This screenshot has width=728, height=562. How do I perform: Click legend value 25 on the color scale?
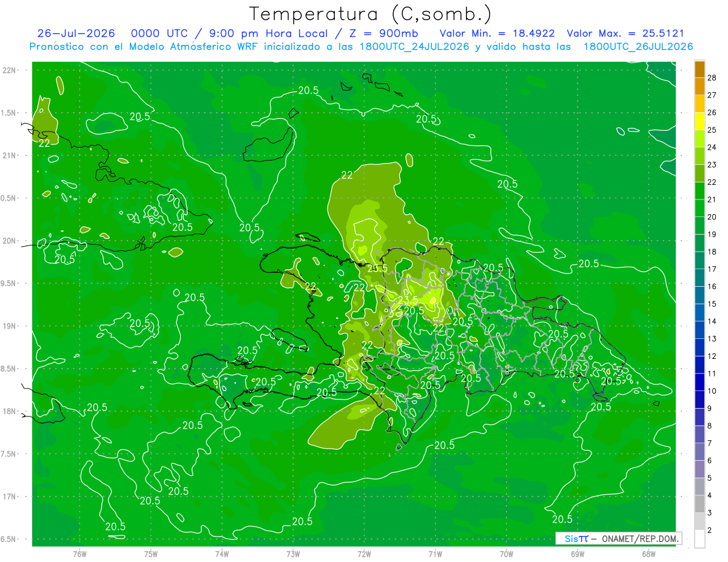[x=712, y=130]
